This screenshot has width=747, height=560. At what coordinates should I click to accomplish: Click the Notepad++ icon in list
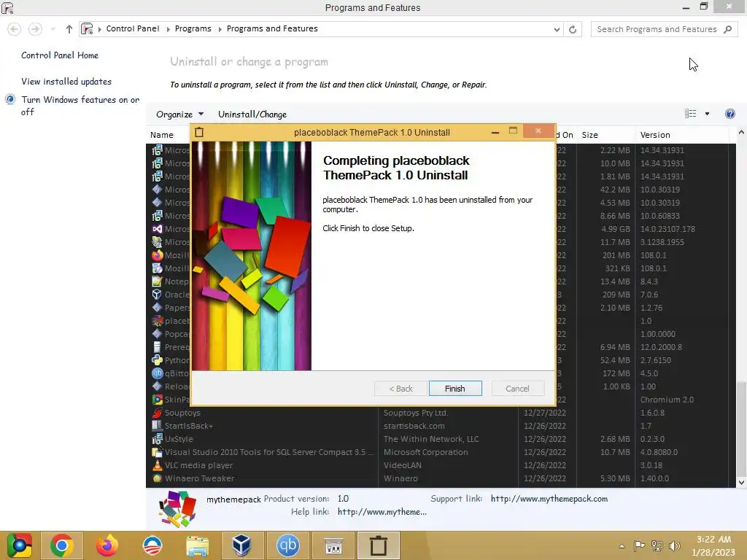pyautogui.click(x=158, y=281)
